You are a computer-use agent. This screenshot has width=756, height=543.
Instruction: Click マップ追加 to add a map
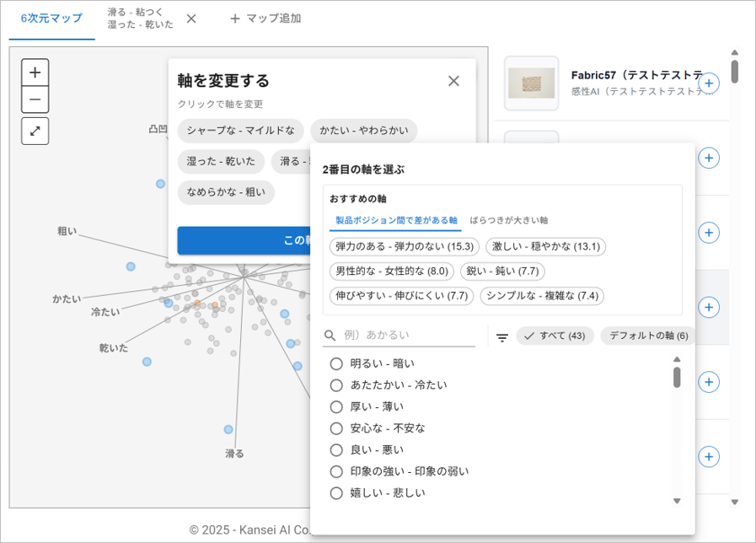coord(265,19)
